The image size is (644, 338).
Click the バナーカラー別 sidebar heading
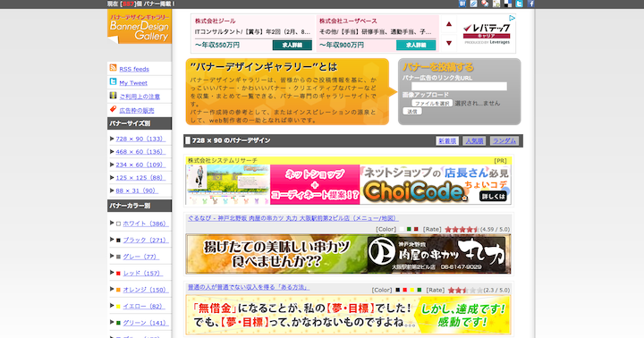(140, 206)
